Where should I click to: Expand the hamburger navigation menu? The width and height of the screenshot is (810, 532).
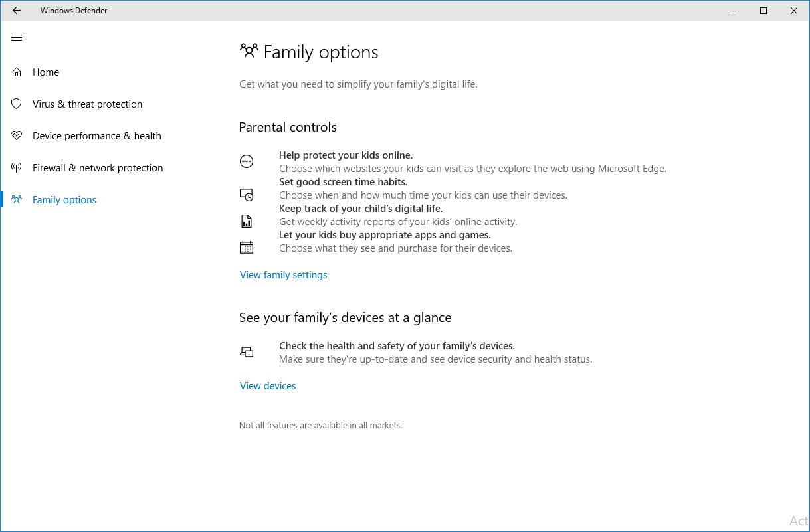coord(17,38)
